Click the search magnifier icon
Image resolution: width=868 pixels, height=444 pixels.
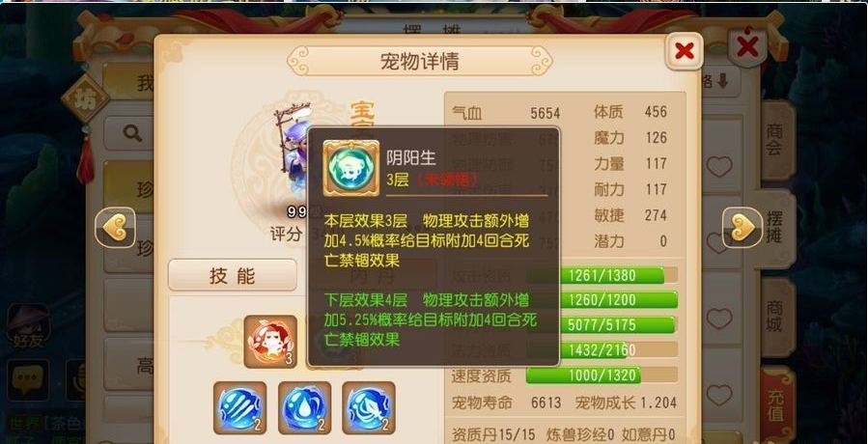pos(132,133)
